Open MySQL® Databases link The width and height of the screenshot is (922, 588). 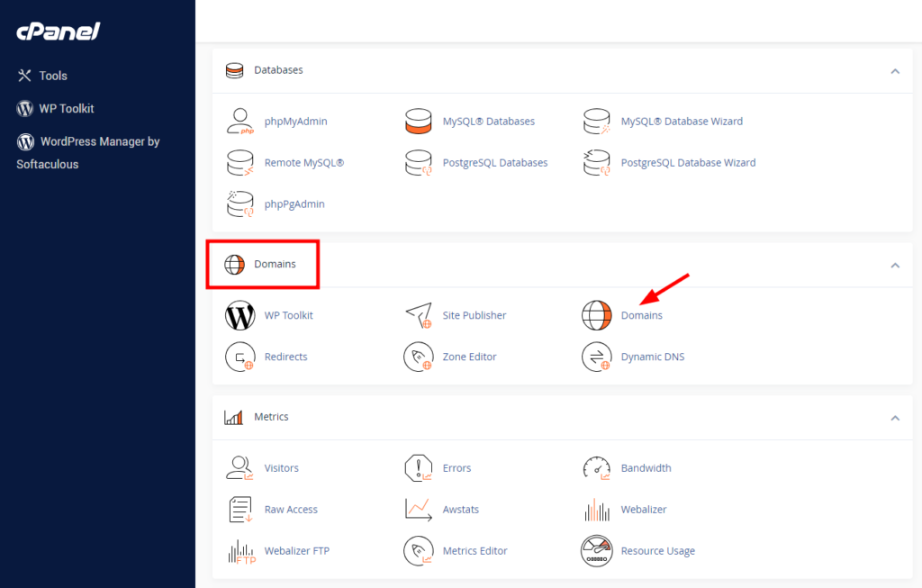(x=489, y=122)
